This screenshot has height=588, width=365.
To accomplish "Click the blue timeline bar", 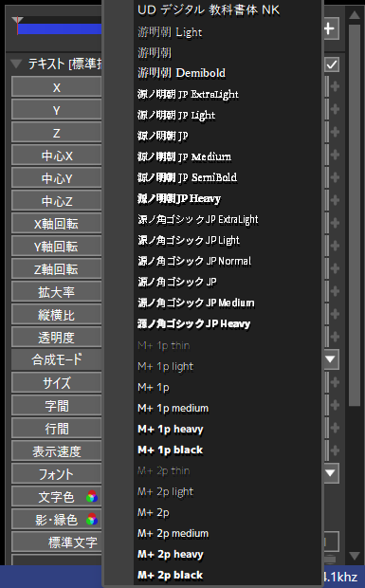I will click(60, 29).
